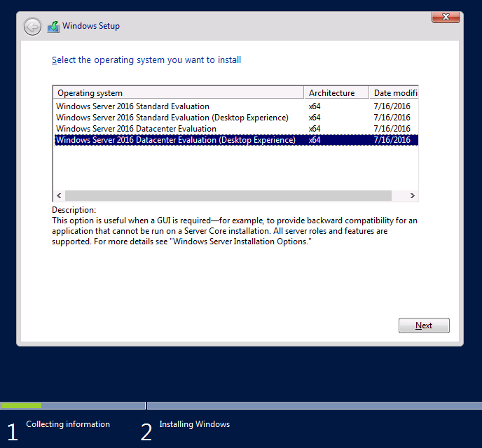Image resolution: width=482 pixels, height=448 pixels.
Task: Select Windows Server 2016 Standard Evaluation
Action: click(236, 106)
